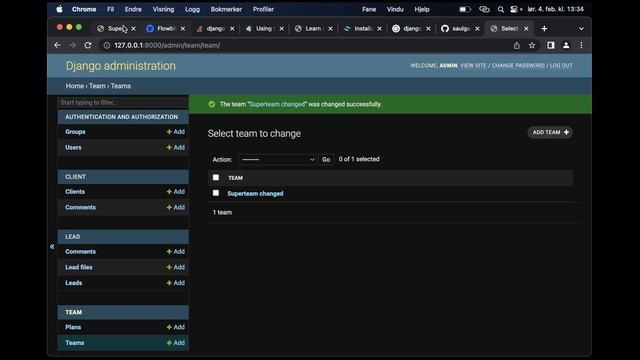The height and width of the screenshot is (360, 640).
Task: Add a new Lead file via plus Add
Action: 176,267
